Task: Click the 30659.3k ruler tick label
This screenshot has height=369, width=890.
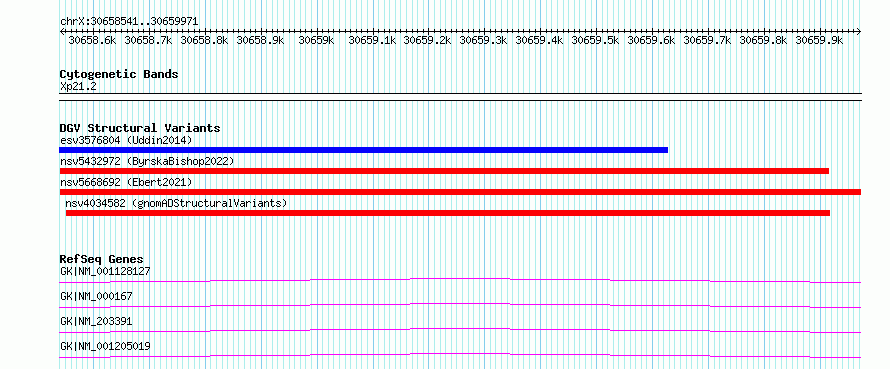Action: [484, 40]
